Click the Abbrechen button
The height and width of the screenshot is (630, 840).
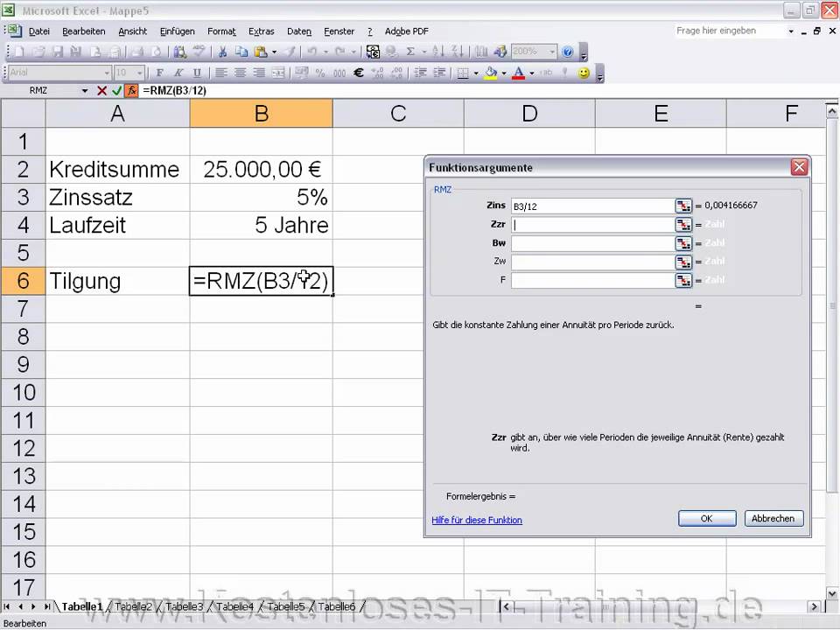[x=773, y=519]
